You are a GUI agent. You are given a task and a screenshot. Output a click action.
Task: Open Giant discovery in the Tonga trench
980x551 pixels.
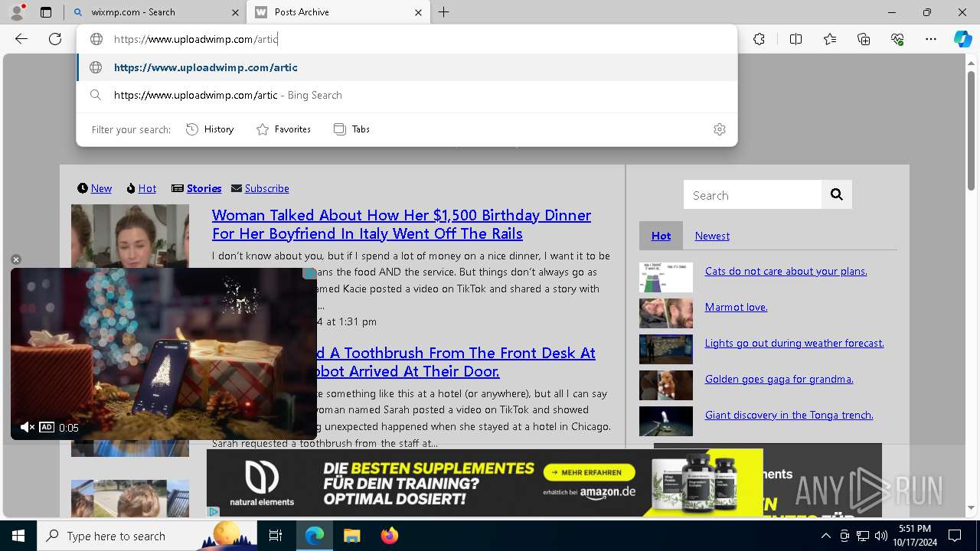[x=789, y=415]
